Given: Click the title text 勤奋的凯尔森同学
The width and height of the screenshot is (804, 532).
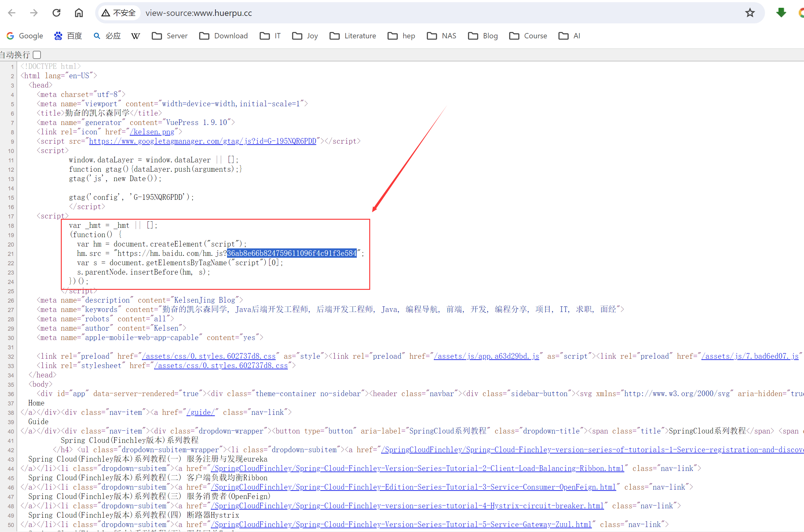Looking at the screenshot, I should 97,113.
